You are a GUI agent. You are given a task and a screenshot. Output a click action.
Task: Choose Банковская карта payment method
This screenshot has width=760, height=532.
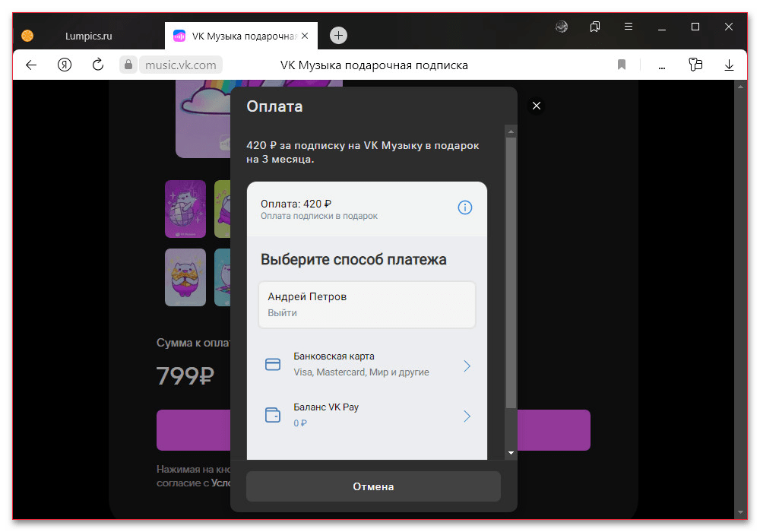(x=367, y=364)
